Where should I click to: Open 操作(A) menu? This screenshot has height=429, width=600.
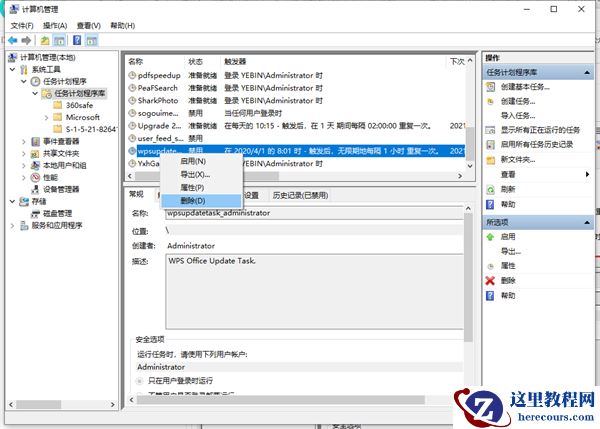pyautogui.click(x=55, y=25)
